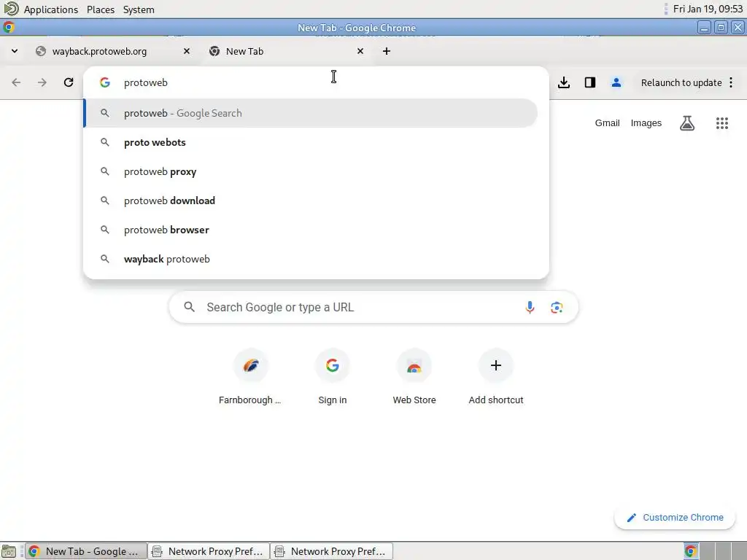Click the Add shortcut plus tile
Viewport: 747px width, 560px height.
click(496, 377)
